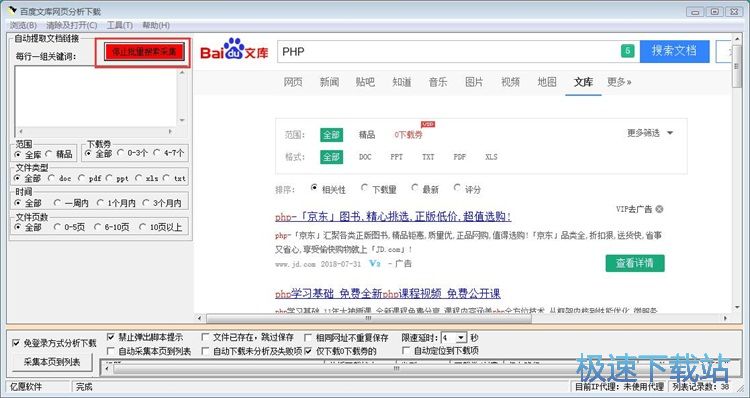Click the browser horizontal scrollbar thumb
The width and height of the screenshot is (750, 398).
point(368,318)
